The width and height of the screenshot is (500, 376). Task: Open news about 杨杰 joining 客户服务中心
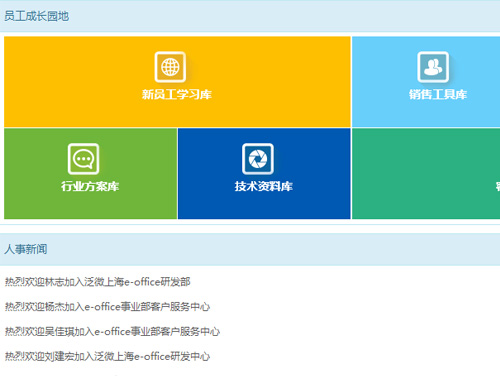107,307
